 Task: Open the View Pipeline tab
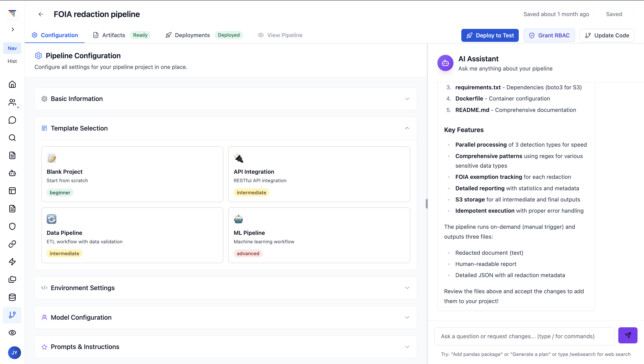coord(280,35)
